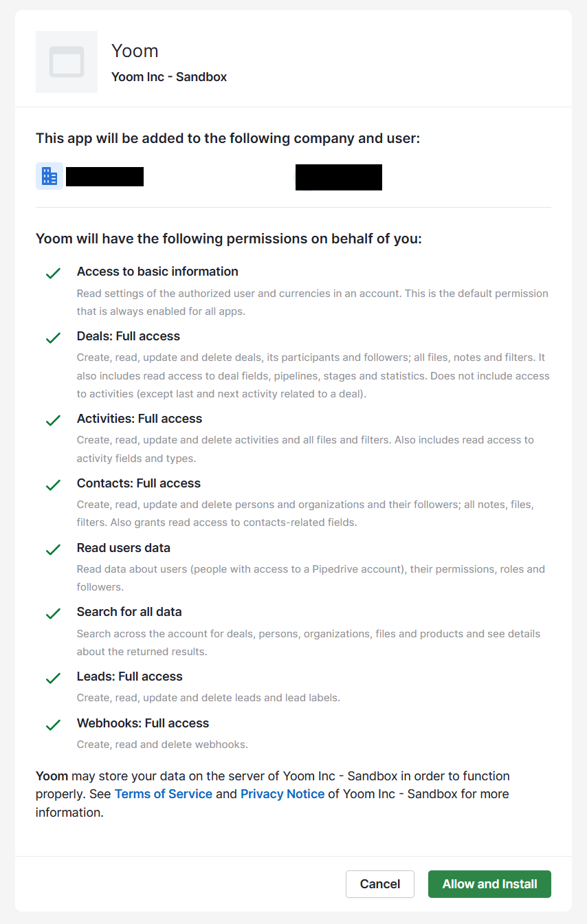Click the Yoom Inc - Sandbox developer name
The width and height of the screenshot is (587, 924).
169,77
